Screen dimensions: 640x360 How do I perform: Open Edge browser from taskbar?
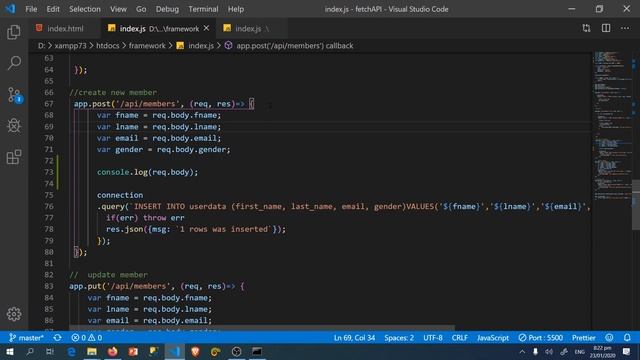pos(72,351)
